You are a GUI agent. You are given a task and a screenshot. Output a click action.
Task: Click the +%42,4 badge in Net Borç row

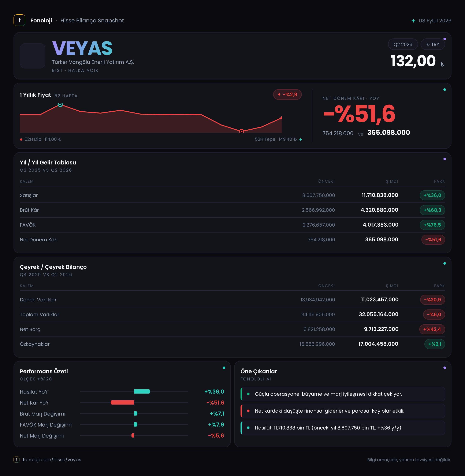pos(432,329)
